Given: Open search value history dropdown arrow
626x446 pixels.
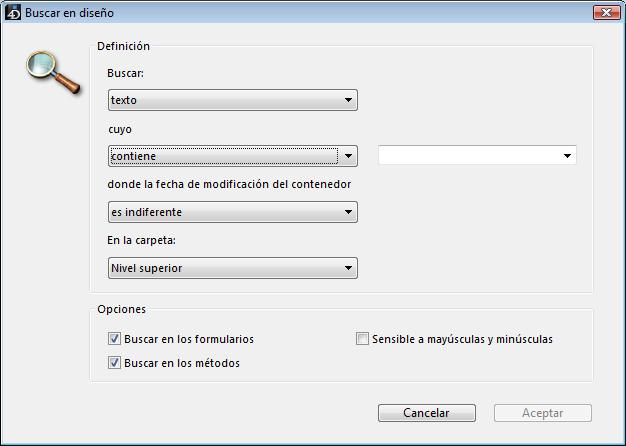Looking at the screenshot, I should (568, 156).
